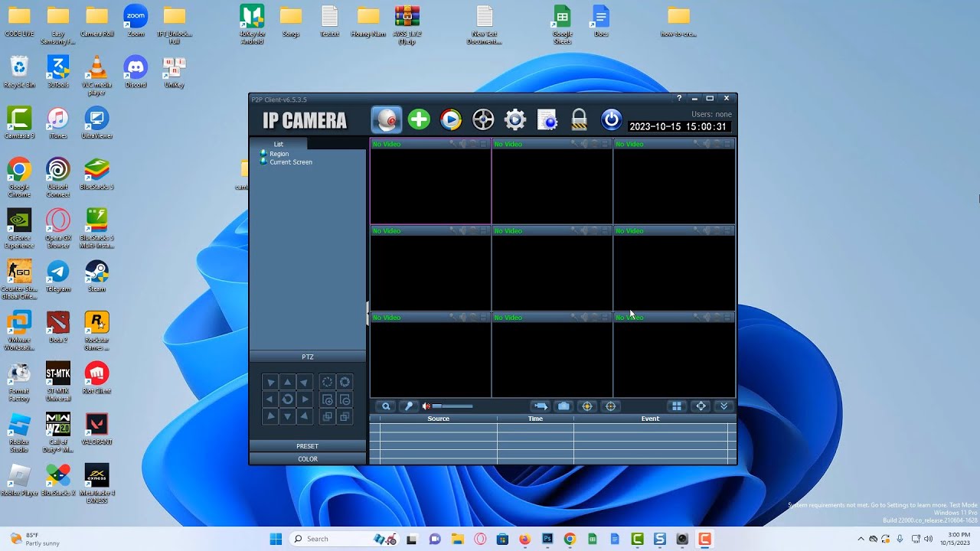Collapse the left sidebar splitter handle
This screenshot has height=551, width=980.
click(x=367, y=314)
